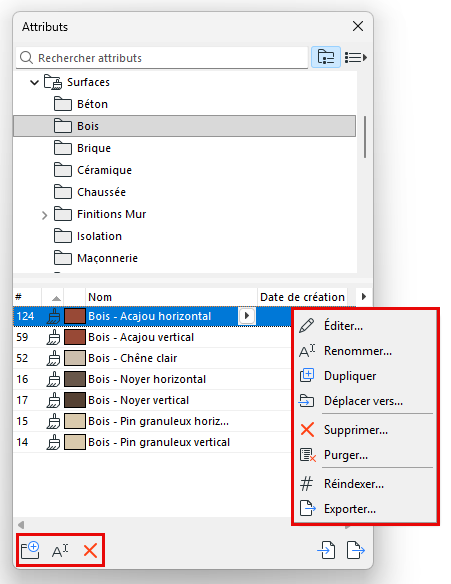Image resolution: width=451 pixels, height=584 pixels.
Task: Click the export attributes icon at bottom right
Action: pyautogui.click(x=355, y=550)
